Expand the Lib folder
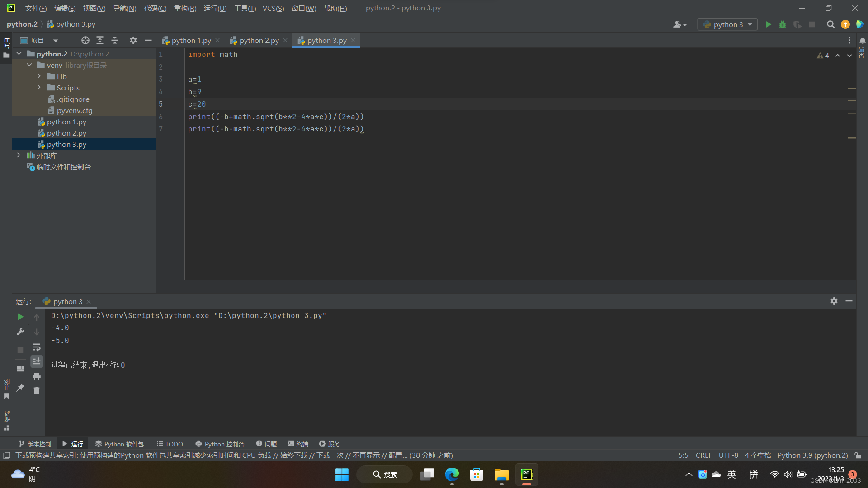 (x=39, y=76)
